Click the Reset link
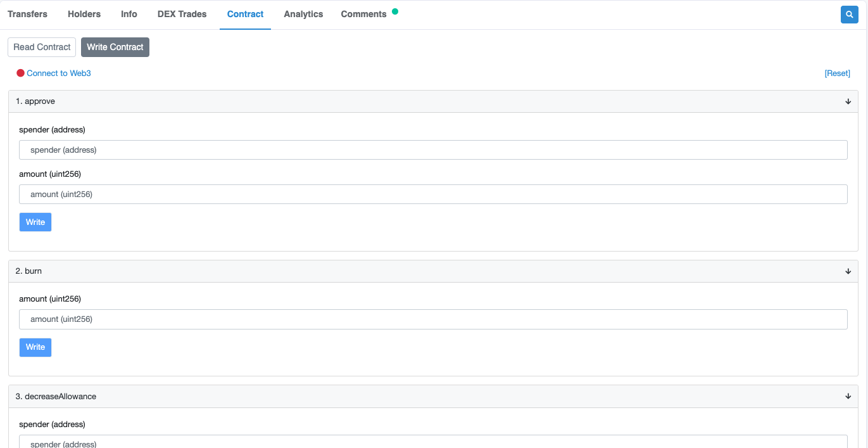The width and height of the screenshot is (868, 448). (837, 74)
